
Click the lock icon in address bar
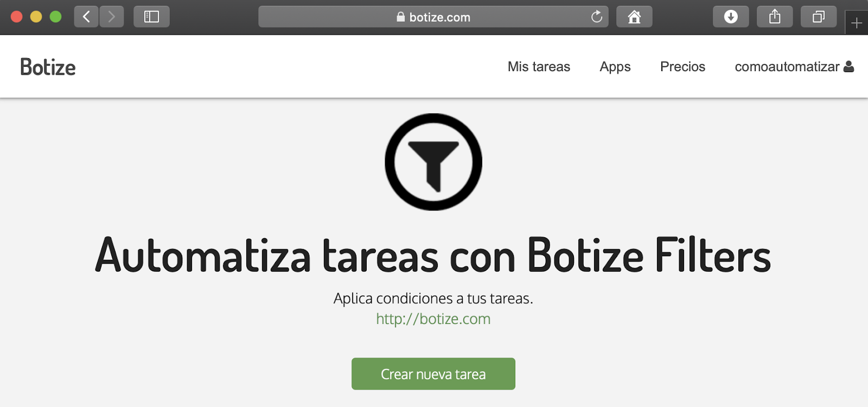tap(401, 17)
